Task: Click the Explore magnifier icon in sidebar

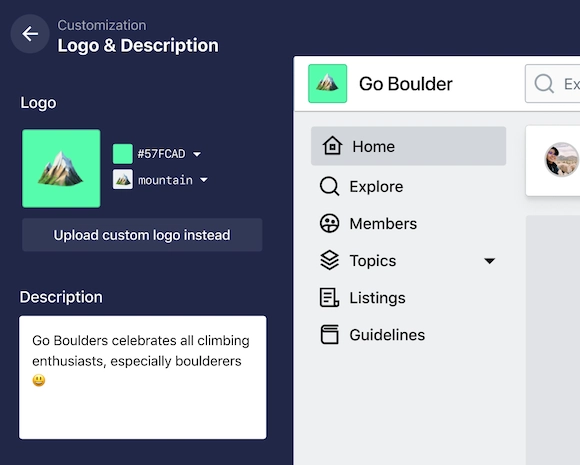Action: point(329,186)
